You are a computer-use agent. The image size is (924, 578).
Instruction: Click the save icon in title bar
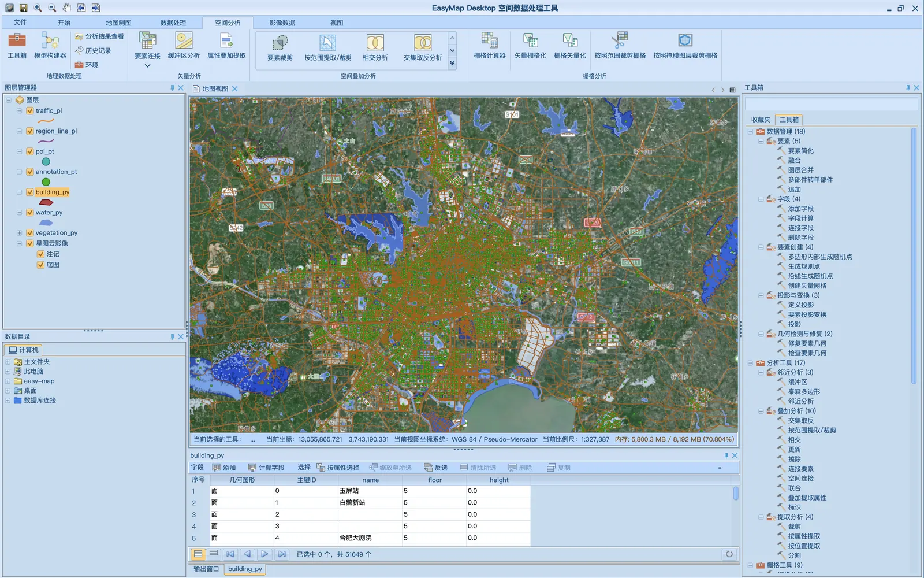click(23, 8)
